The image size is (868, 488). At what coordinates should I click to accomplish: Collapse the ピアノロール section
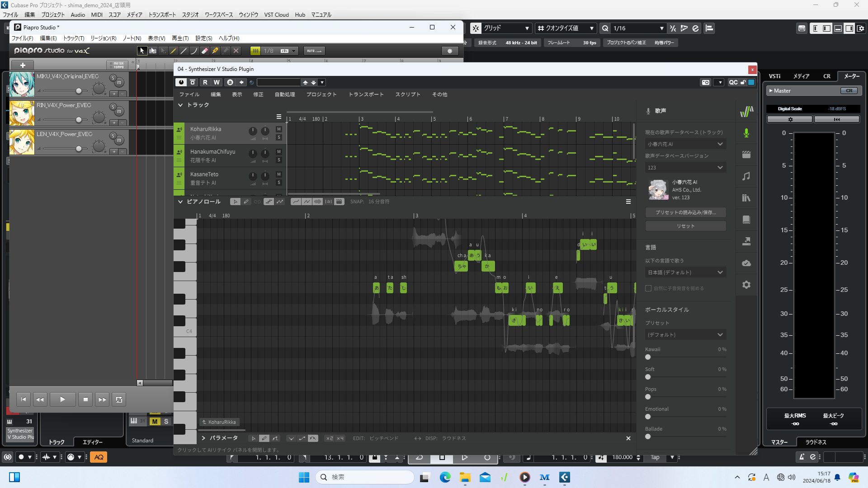pyautogui.click(x=180, y=202)
